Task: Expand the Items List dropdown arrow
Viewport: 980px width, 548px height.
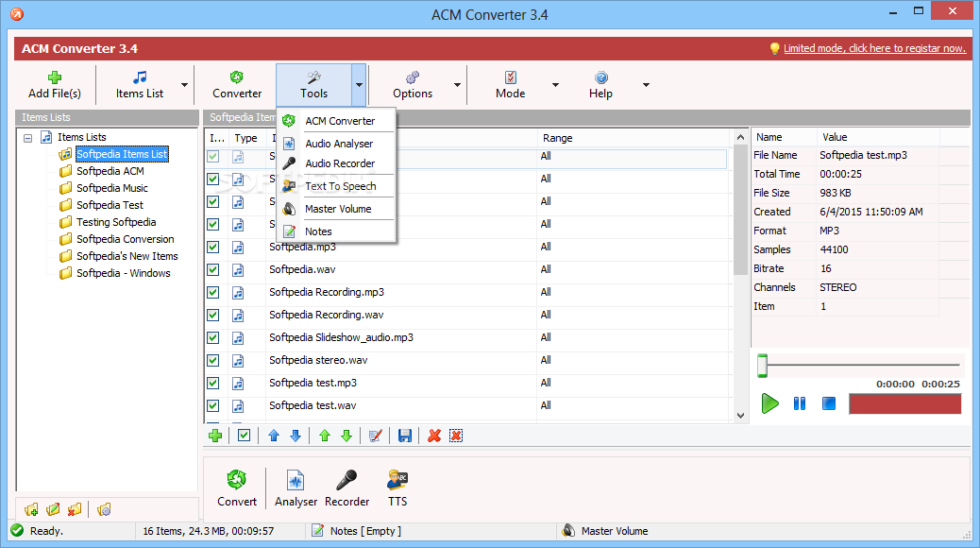Action: pos(184,85)
